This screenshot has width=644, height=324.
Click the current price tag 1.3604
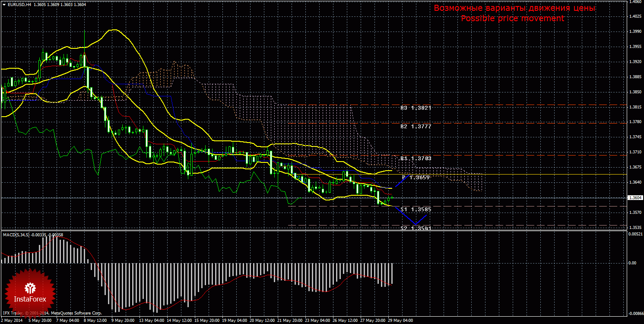[635, 198]
